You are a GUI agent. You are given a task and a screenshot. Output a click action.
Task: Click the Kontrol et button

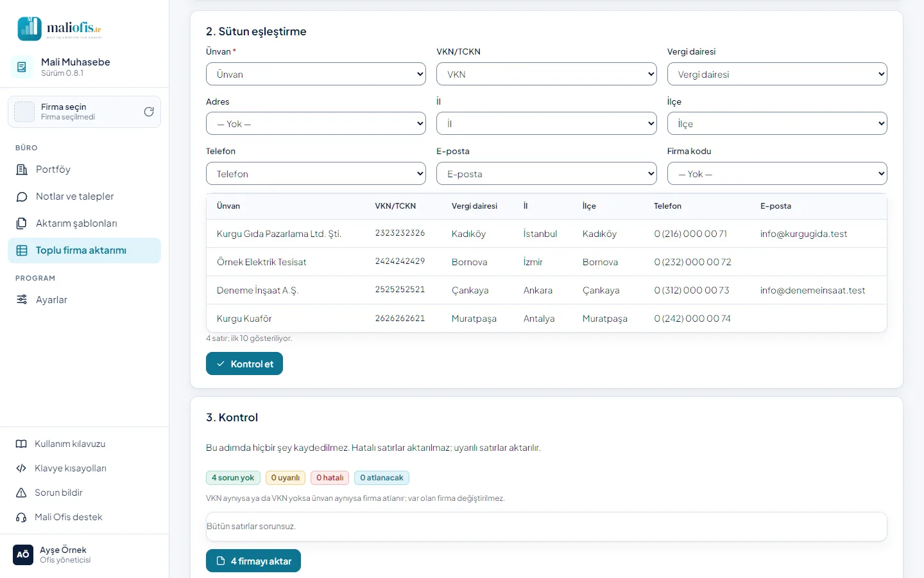point(244,363)
